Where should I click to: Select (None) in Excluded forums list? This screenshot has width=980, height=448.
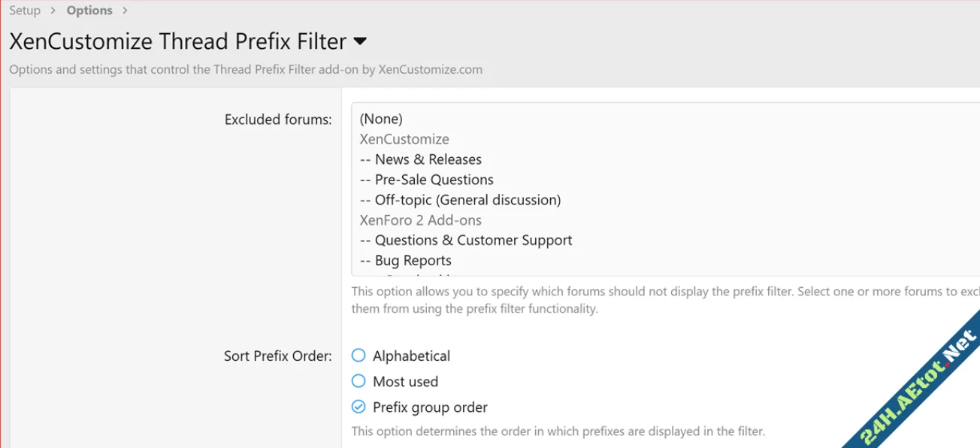click(381, 119)
